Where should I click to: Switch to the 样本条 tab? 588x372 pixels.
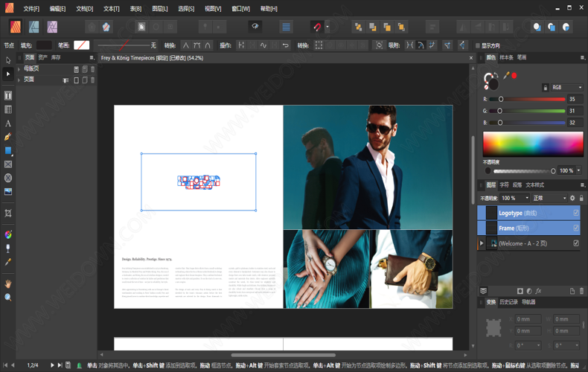[506, 57]
